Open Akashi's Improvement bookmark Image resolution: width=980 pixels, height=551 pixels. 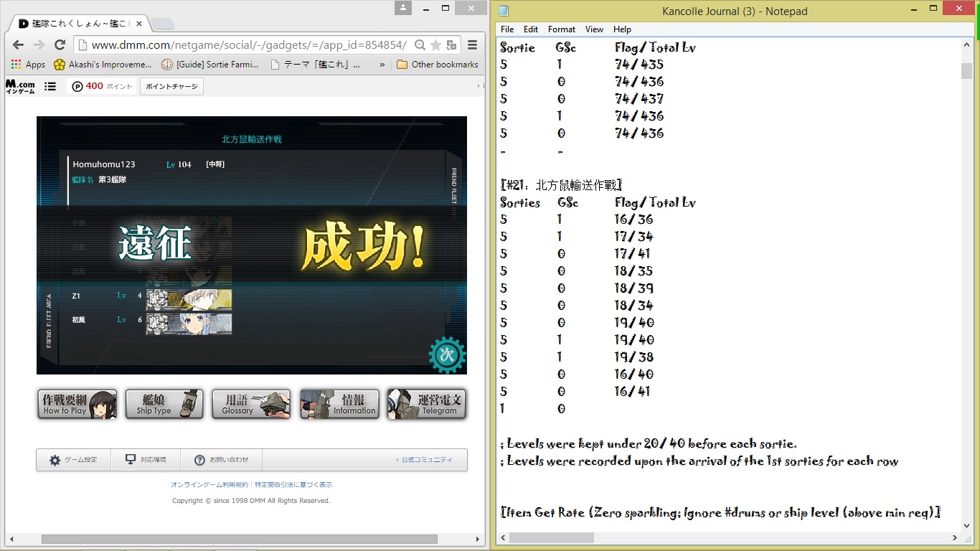click(x=103, y=65)
